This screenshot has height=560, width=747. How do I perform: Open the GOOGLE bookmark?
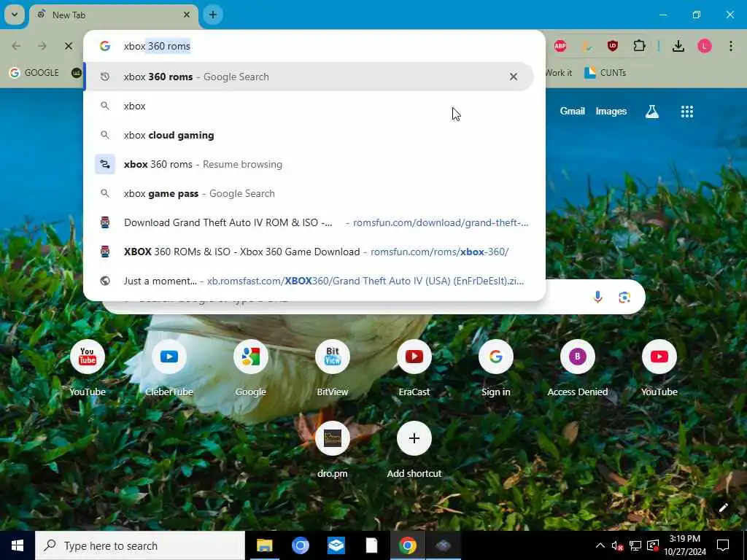point(34,73)
